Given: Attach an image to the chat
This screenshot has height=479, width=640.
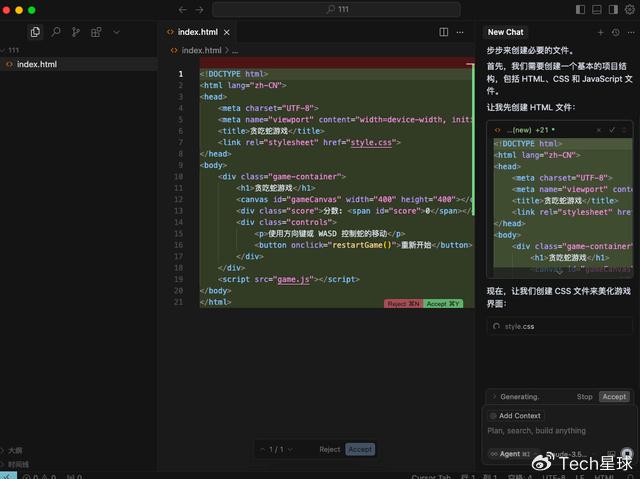Looking at the screenshot, I should click(611, 454).
